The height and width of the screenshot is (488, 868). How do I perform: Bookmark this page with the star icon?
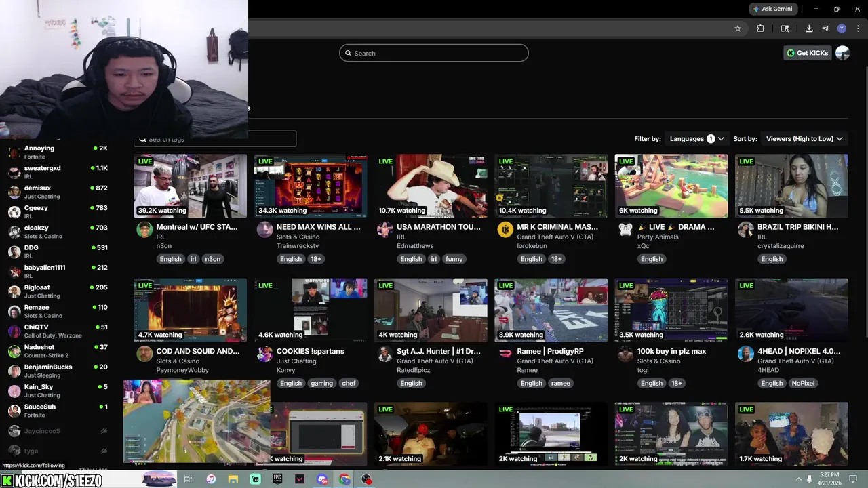click(738, 28)
